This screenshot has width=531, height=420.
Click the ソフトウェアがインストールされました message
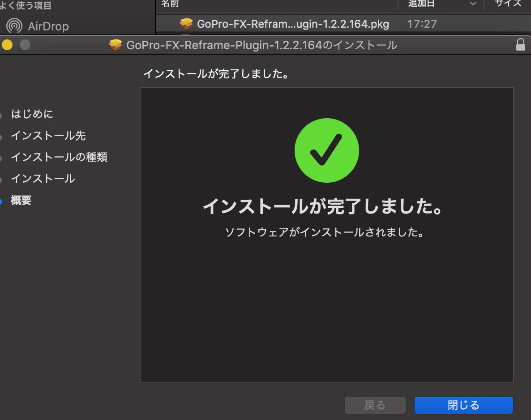(325, 232)
